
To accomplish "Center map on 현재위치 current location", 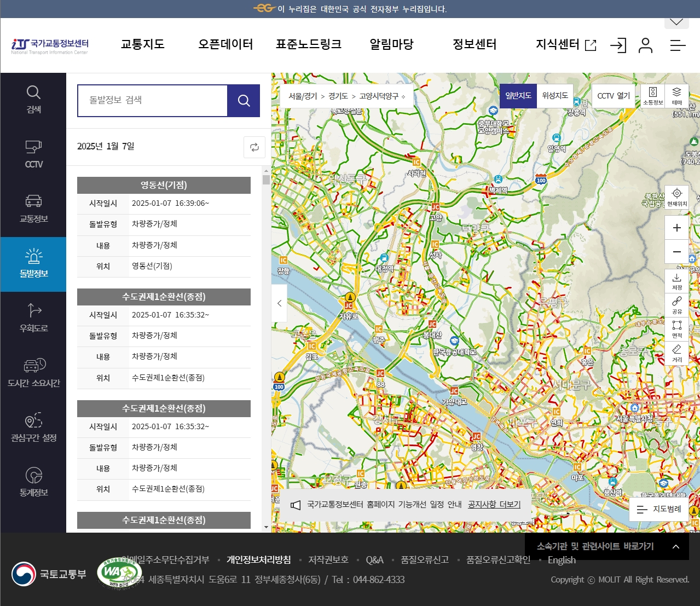I will (x=677, y=197).
